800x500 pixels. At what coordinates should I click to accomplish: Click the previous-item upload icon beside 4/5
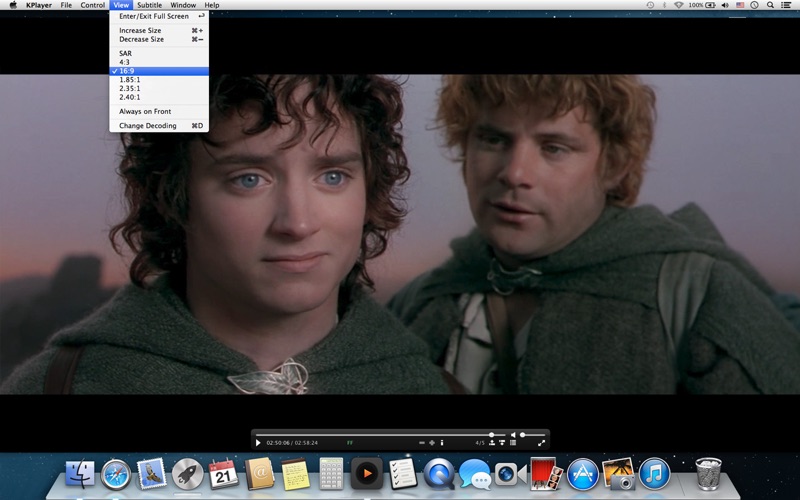492,443
